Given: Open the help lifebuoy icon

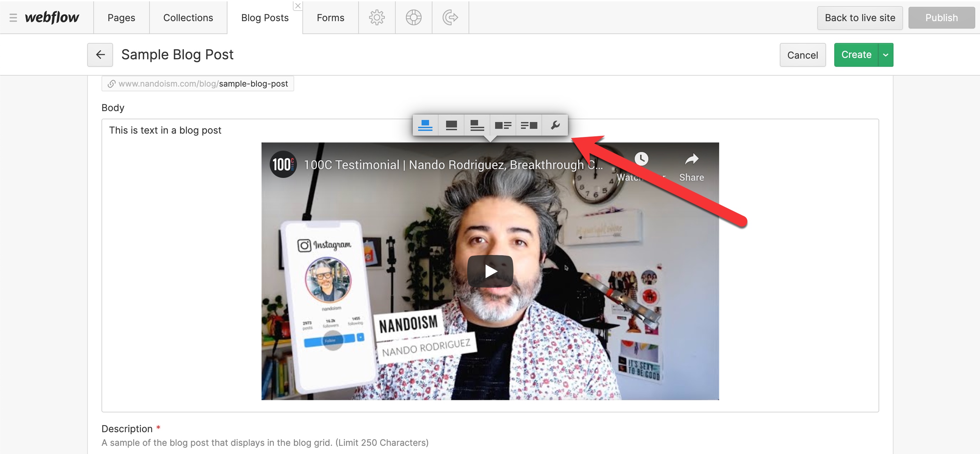Looking at the screenshot, I should pyautogui.click(x=413, y=17).
